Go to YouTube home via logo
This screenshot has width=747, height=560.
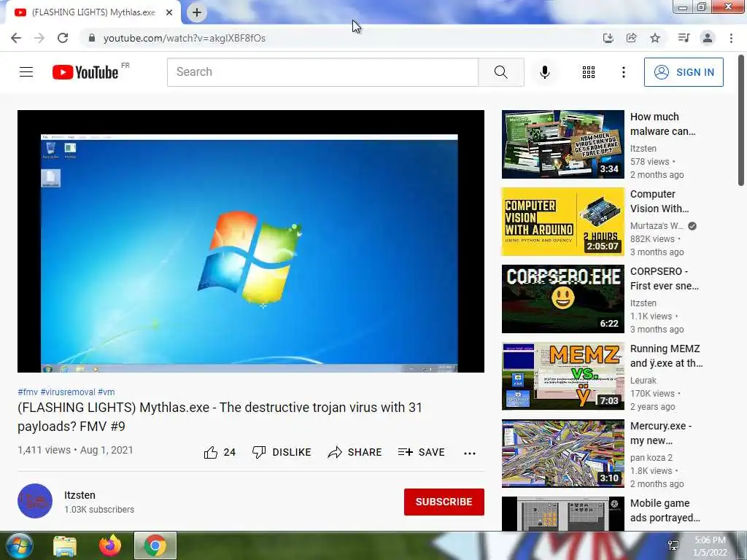(85, 72)
